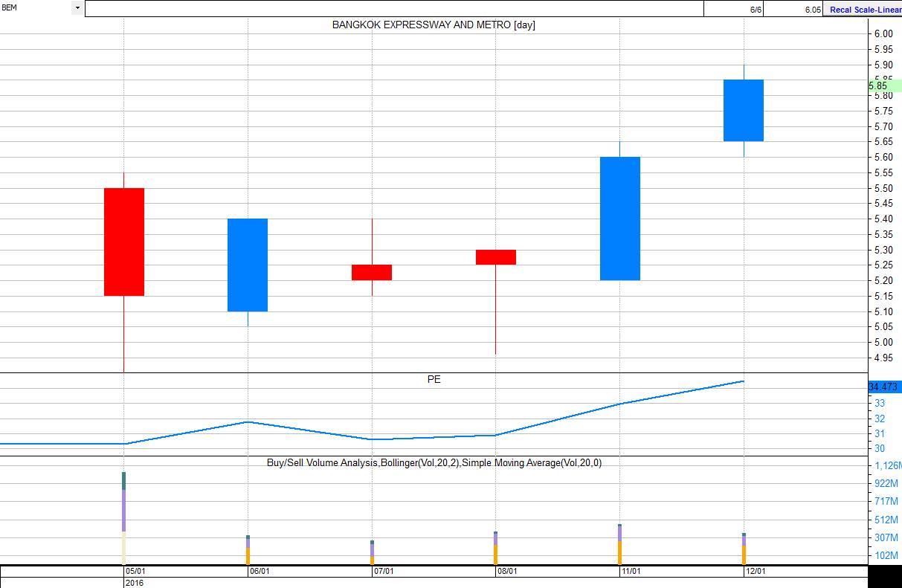Click the 922M volume axis label
The height and width of the screenshot is (588, 902).
pyautogui.click(x=886, y=484)
